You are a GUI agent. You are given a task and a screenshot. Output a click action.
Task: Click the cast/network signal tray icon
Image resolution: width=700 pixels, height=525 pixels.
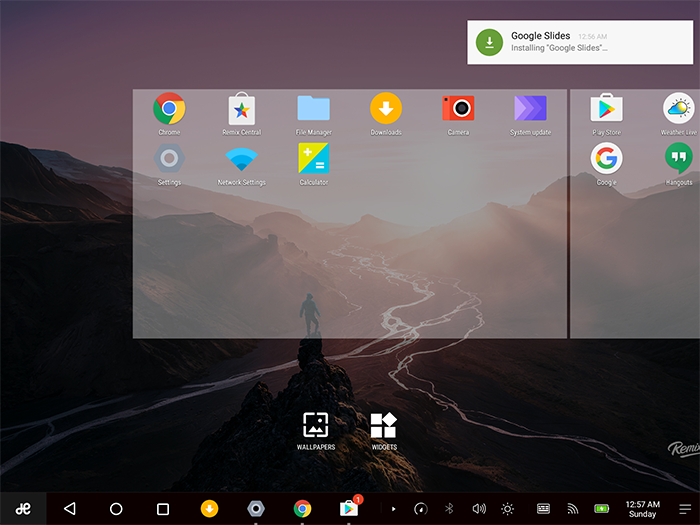point(572,508)
